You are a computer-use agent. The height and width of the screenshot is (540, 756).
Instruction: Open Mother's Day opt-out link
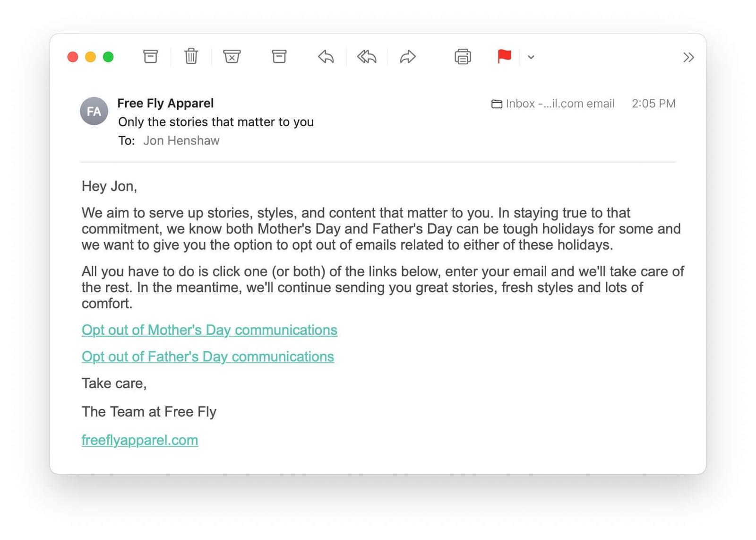209,330
